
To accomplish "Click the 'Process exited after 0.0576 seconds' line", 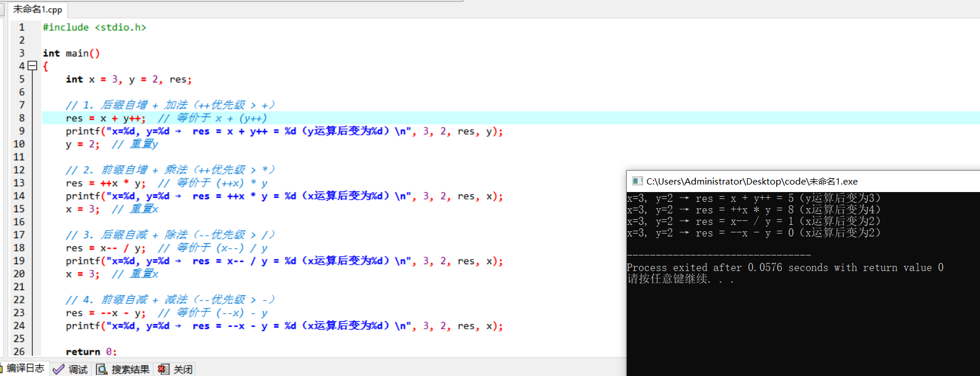I will pyautogui.click(x=785, y=268).
